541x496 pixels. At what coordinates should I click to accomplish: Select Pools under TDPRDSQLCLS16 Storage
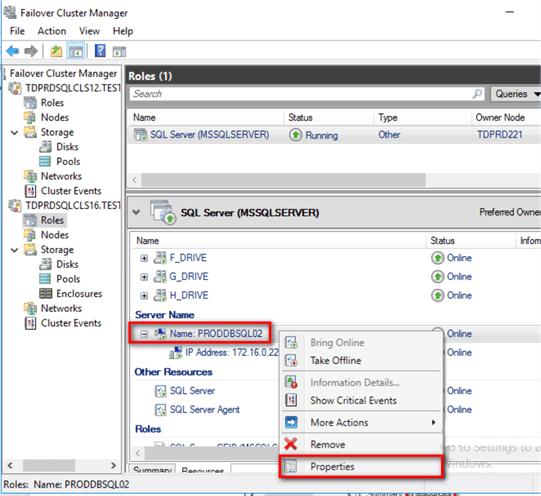[68, 279]
